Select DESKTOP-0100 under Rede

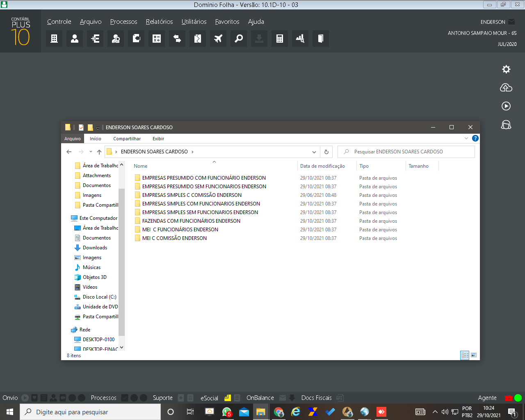(98, 340)
